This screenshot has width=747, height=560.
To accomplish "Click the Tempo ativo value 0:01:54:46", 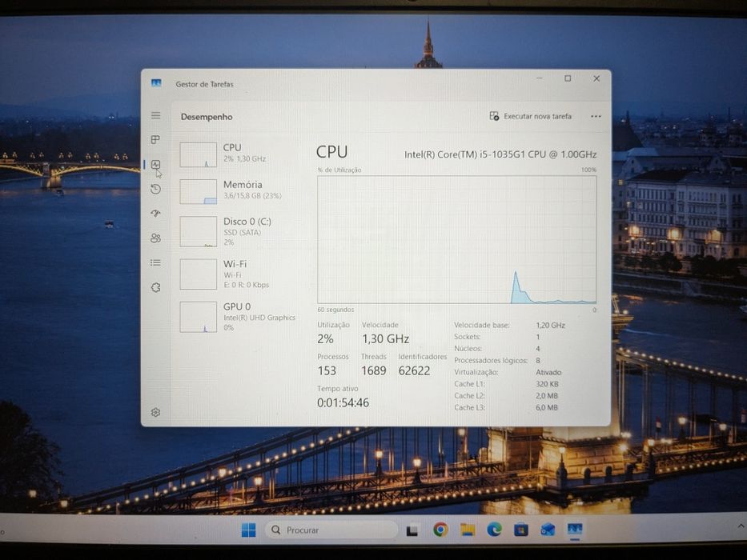I will (343, 403).
